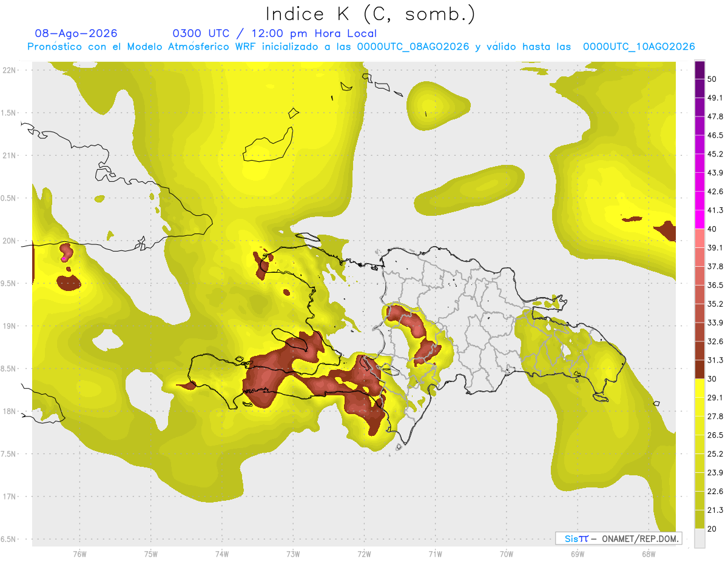The height and width of the screenshot is (562, 728).
Task: Click the "40" color scale label
Action: (712, 229)
